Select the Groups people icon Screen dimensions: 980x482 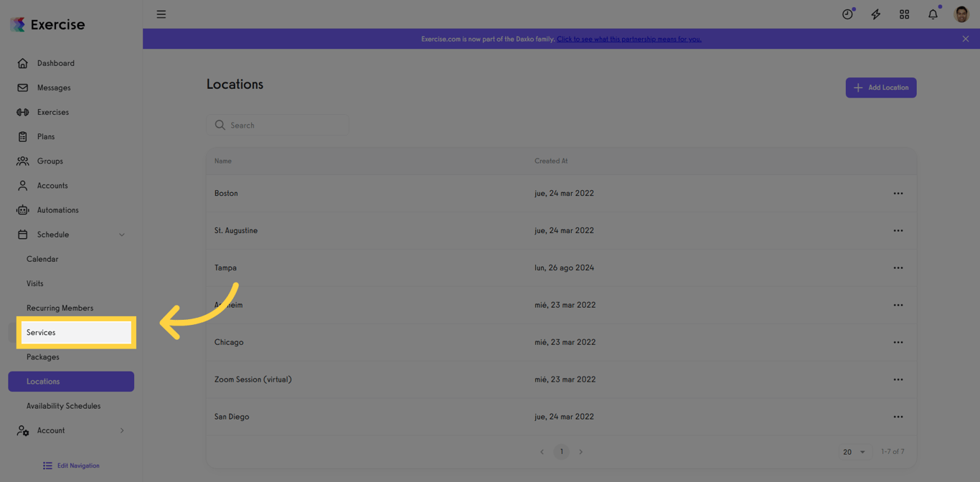click(23, 161)
